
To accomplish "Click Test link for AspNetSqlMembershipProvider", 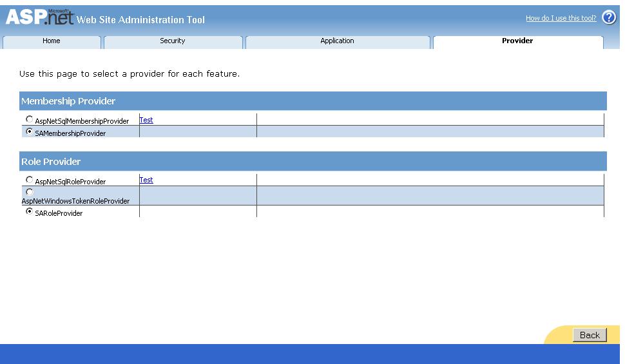I will (146, 120).
